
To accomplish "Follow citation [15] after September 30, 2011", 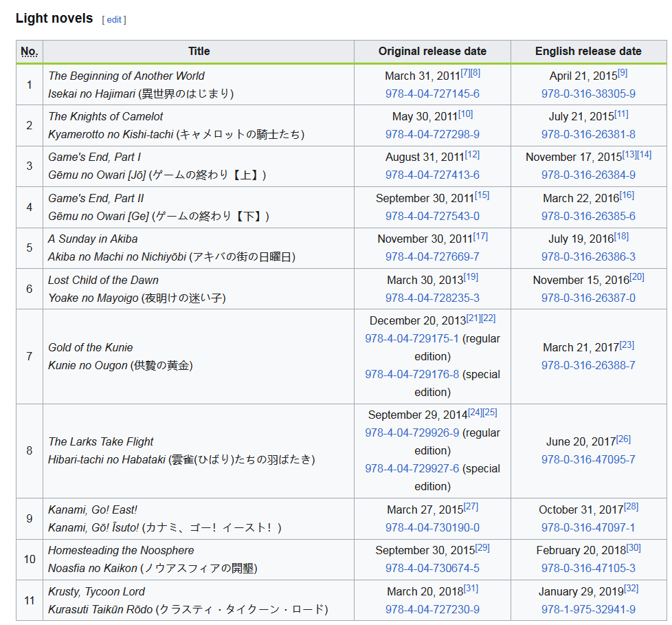I will pos(482,195).
